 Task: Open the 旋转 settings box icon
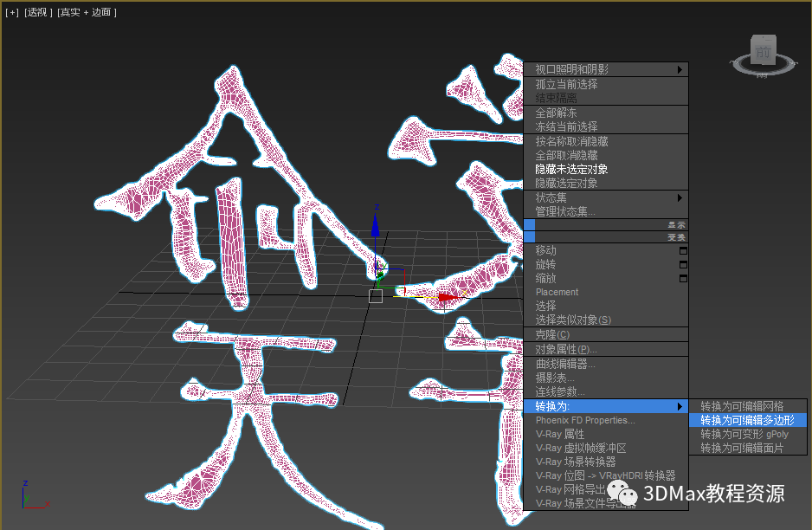tap(683, 265)
